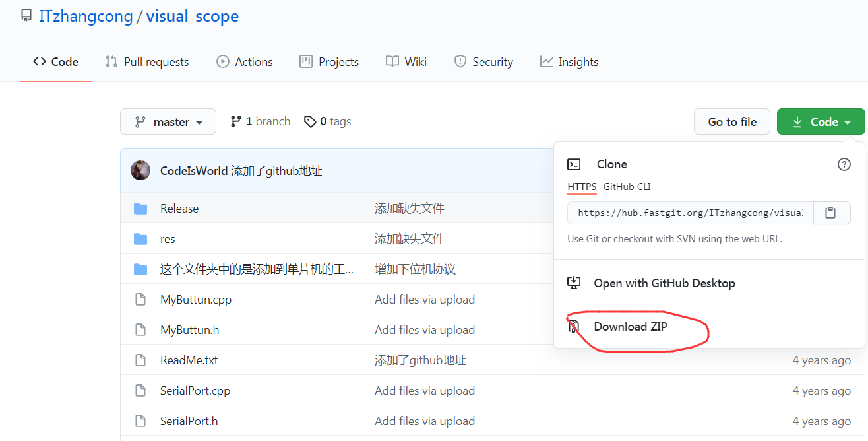868x441 pixels.
Task: Open the Projects tab
Action: (329, 62)
